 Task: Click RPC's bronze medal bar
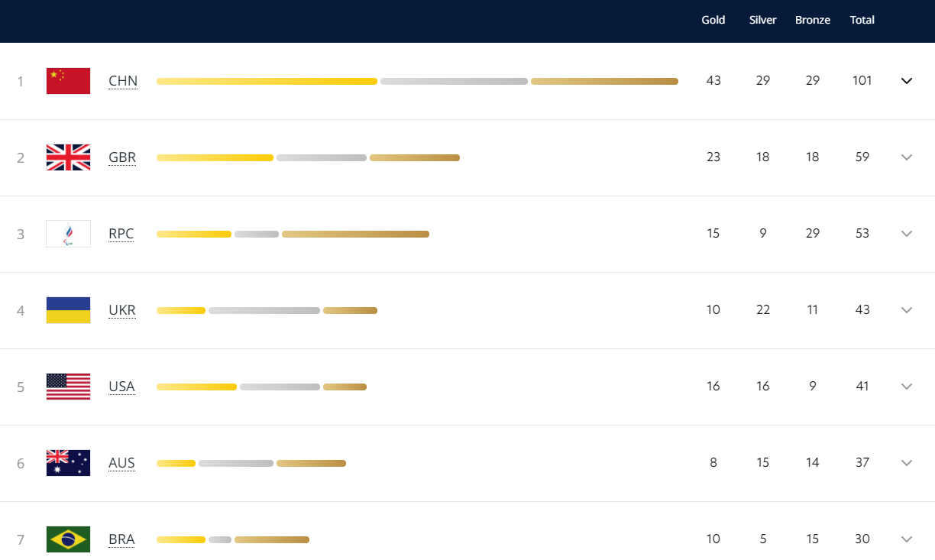coord(355,234)
